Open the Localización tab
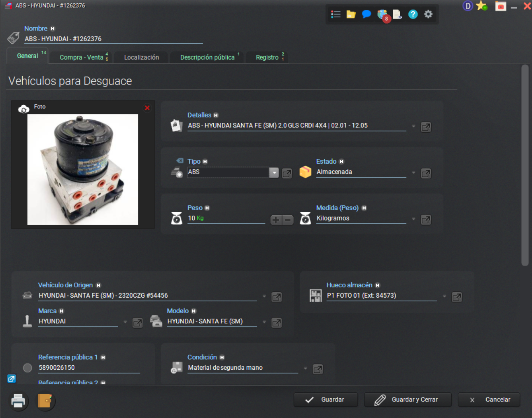Screen dimensions: 532x418 point(141,57)
